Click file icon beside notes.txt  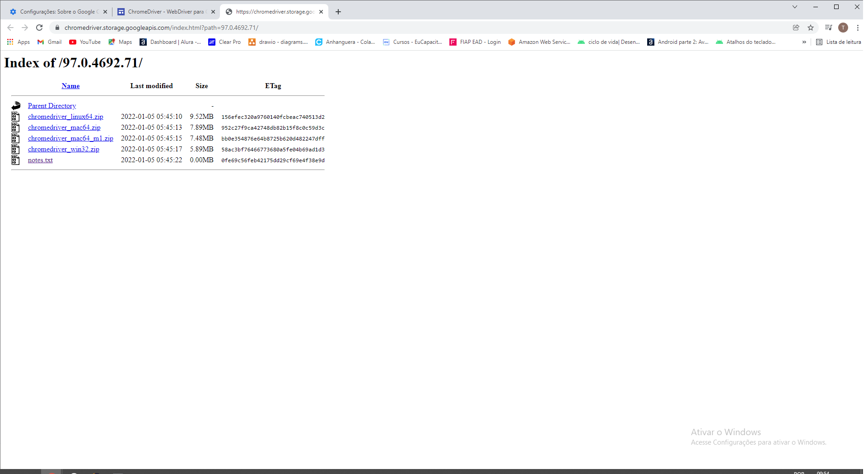coord(15,160)
